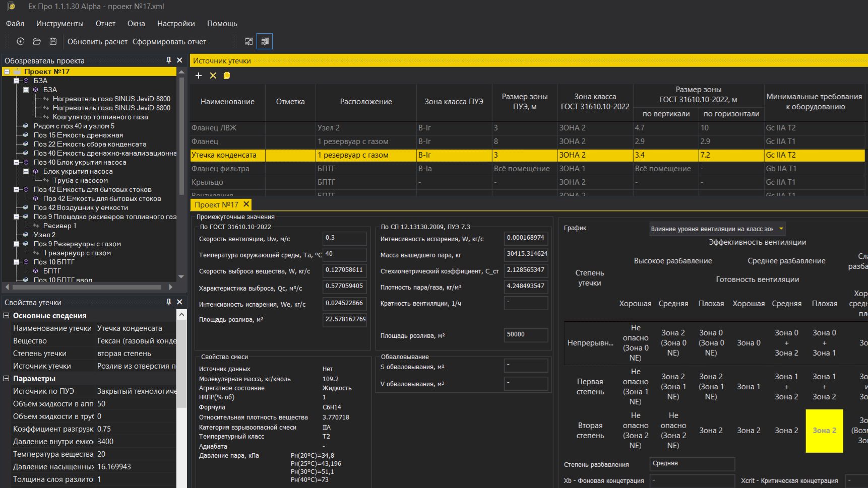Close the Свойства утечки panel
868x488 pixels.
pyautogui.click(x=179, y=302)
